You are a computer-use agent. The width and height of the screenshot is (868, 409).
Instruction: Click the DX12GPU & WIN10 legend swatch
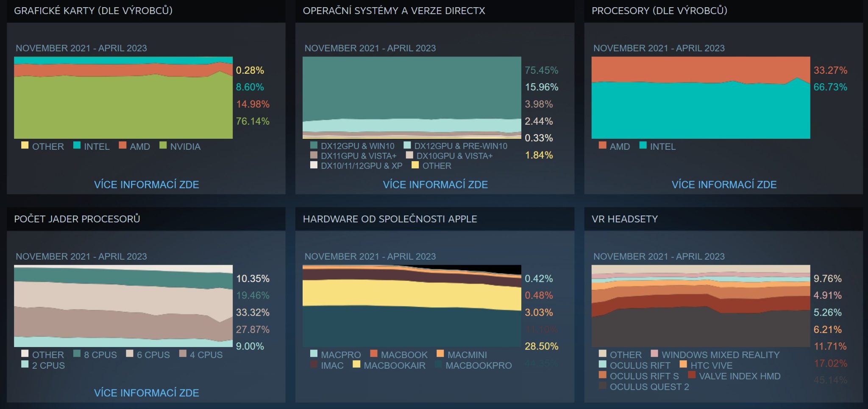[314, 146]
